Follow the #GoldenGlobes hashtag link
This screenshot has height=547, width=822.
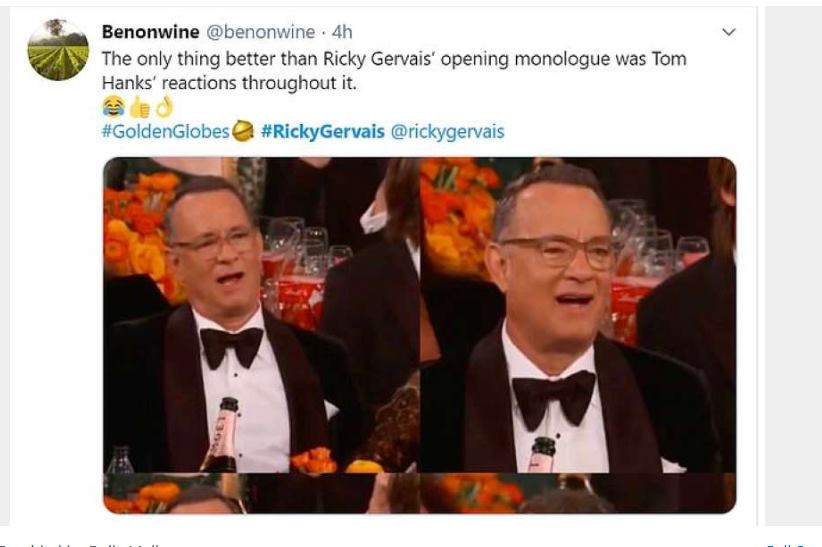166,131
